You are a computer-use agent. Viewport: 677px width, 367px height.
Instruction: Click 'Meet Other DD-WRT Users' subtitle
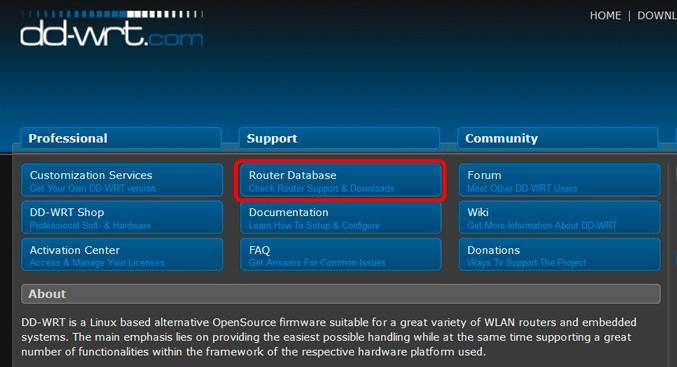click(x=522, y=189)
